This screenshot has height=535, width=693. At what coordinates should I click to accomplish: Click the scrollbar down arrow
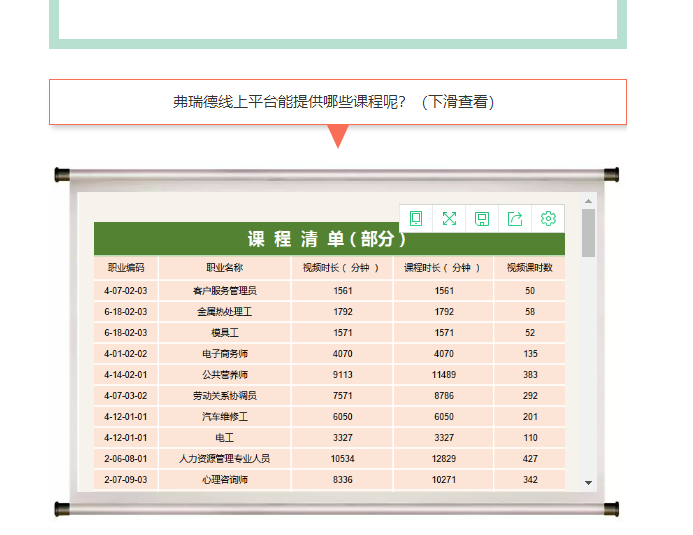pyautogui.click(x=588, y=483)
